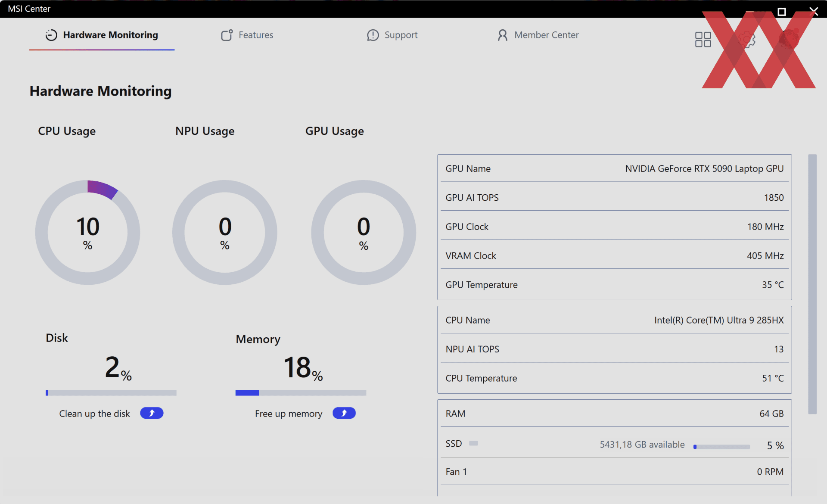Maximize the MSI Center window
This screenshot has width=827, height=504.
point(782,12)
